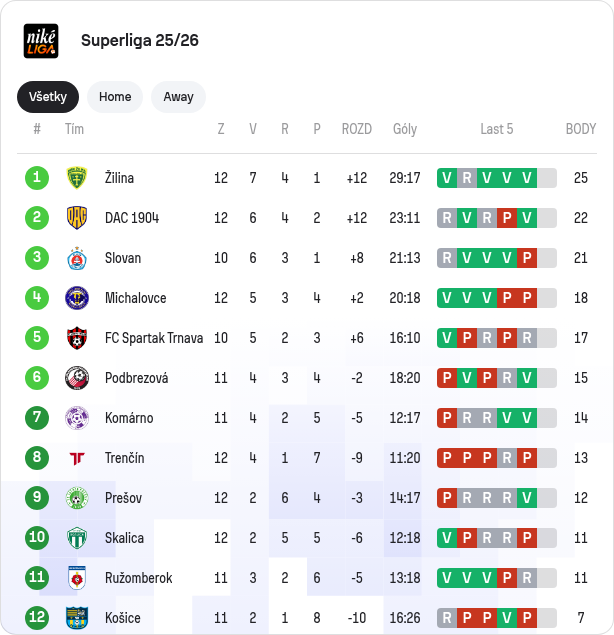Open the Skalica team link
The height and width of the screenshot is (635, 614).
124,538
